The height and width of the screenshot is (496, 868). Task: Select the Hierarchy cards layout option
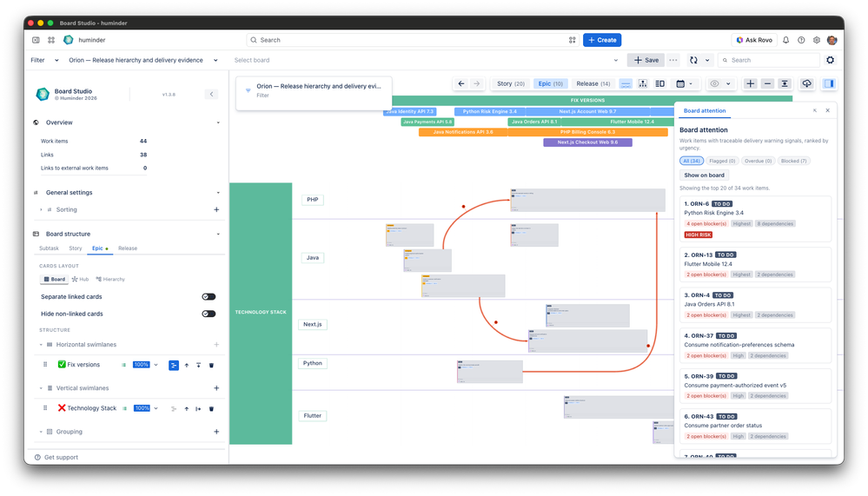click(x=110, y=280)
